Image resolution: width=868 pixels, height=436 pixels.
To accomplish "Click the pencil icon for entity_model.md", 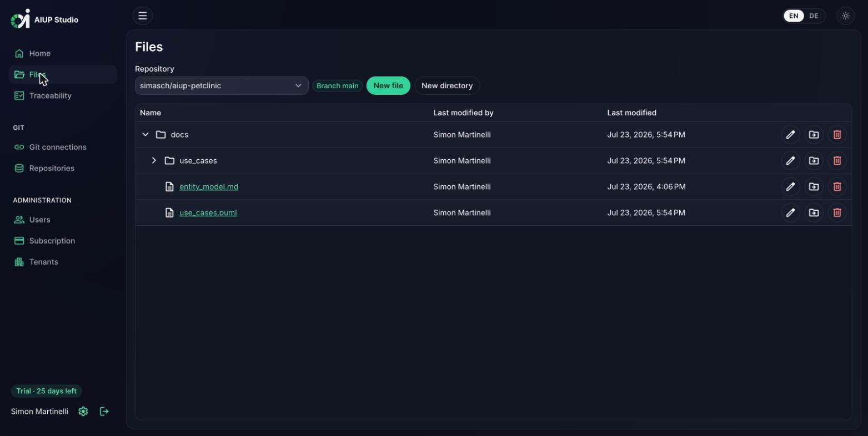I will pyautogui.click(x=790, y=187).
